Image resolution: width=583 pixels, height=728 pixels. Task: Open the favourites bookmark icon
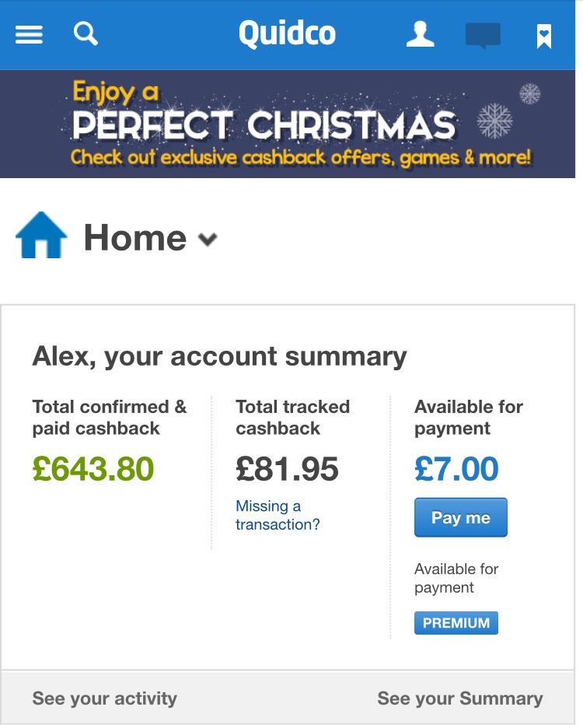tap(544, 36)
